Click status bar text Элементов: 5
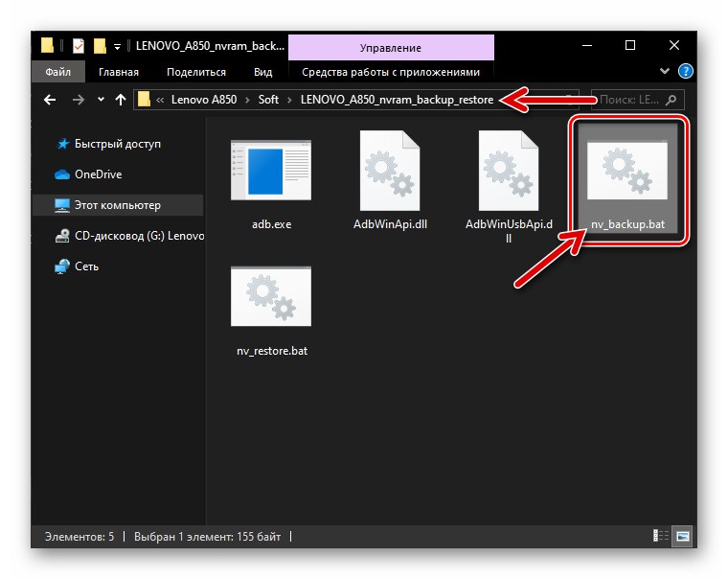 [80, 537]
